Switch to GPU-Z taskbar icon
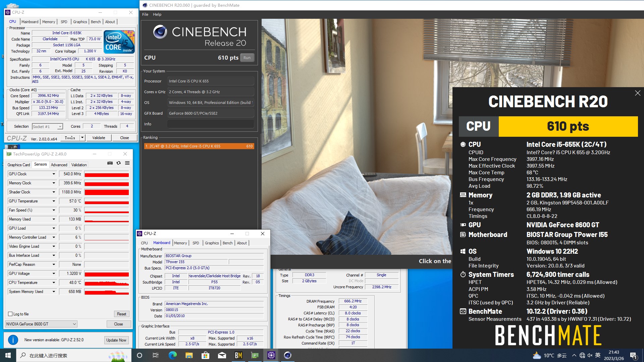This screenshot has width=644, height=362. 255,355
